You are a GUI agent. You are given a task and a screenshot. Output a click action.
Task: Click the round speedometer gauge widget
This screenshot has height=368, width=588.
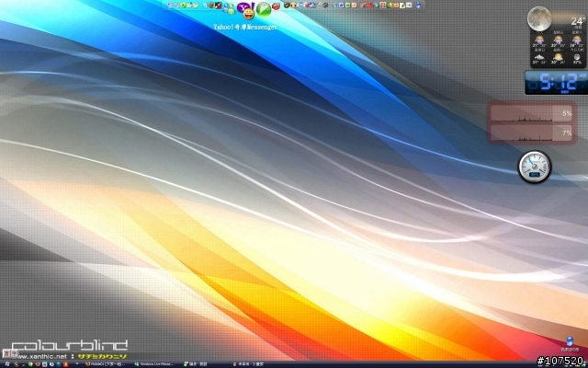535,167
